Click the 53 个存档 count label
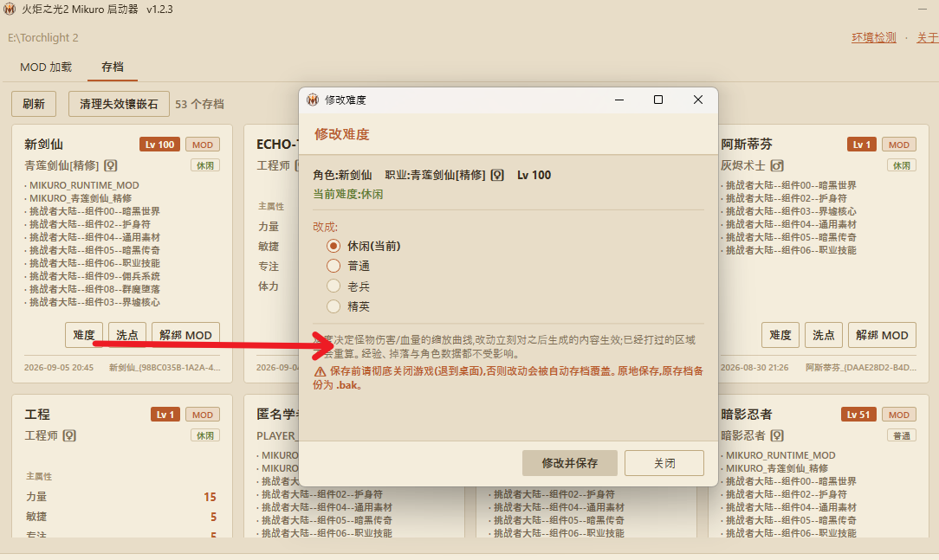939x560 pixels. (199, 104)
